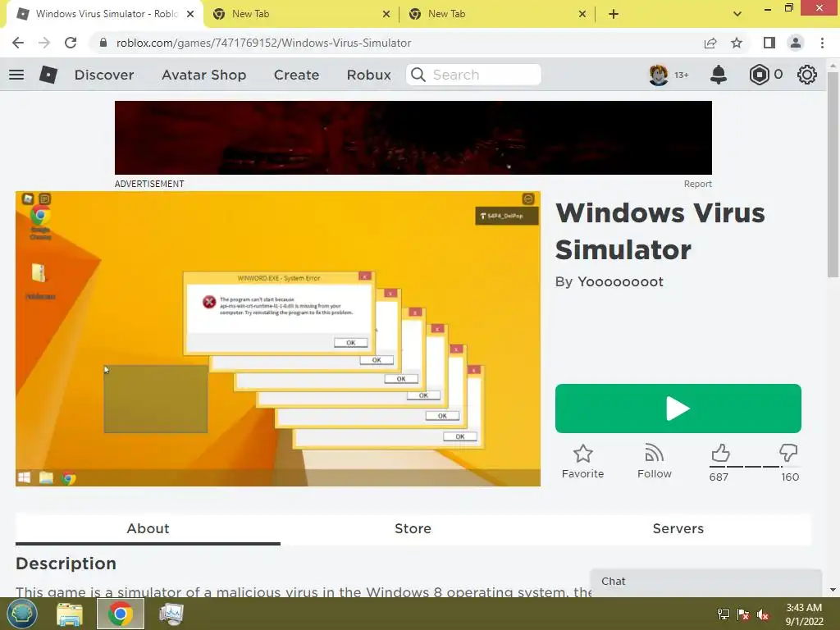Open the Avatar Shop page

click(203, 75)
